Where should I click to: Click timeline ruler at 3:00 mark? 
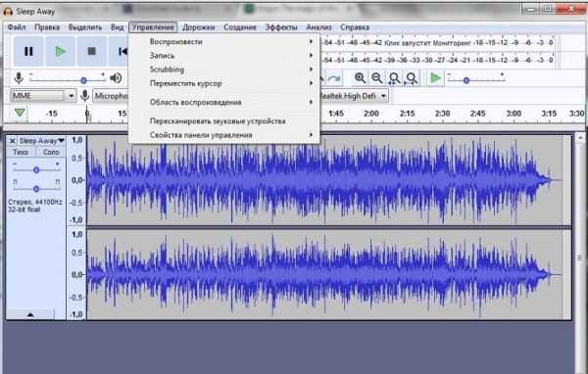pos(514,114)
